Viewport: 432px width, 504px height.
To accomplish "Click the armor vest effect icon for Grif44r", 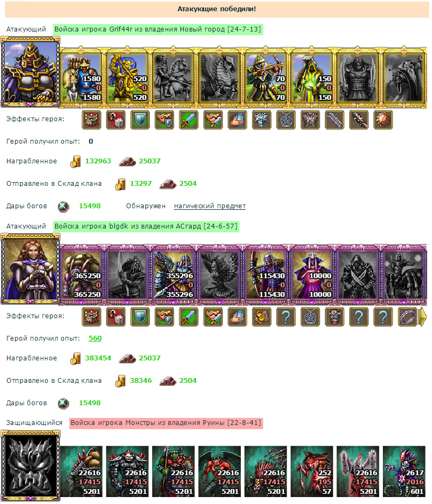I will point(310,120).
